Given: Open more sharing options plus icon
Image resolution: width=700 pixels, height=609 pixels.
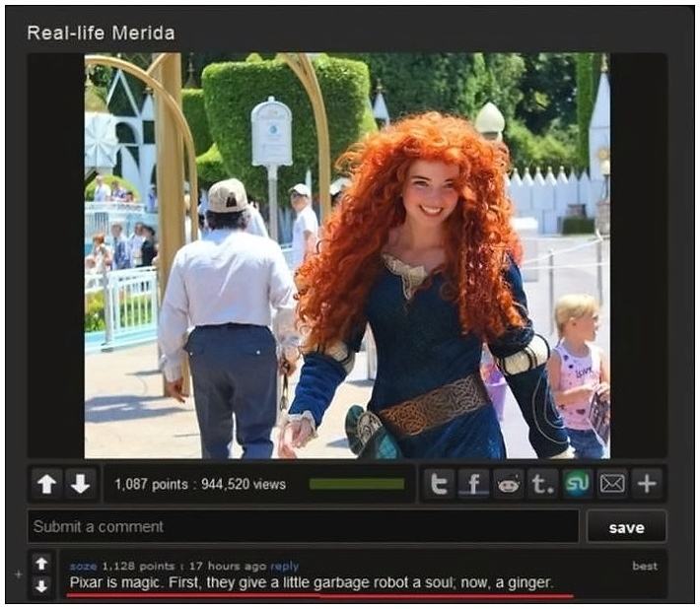Looking at the screenshot, I should [x=647, y=484].
